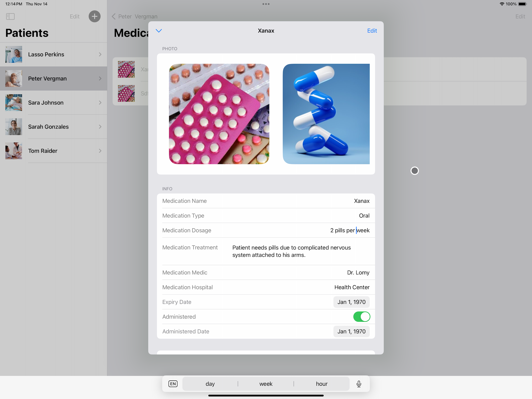Choose the 'week' keyboard suggestion
Screen dimensions: 532x399
click(266, 384)
